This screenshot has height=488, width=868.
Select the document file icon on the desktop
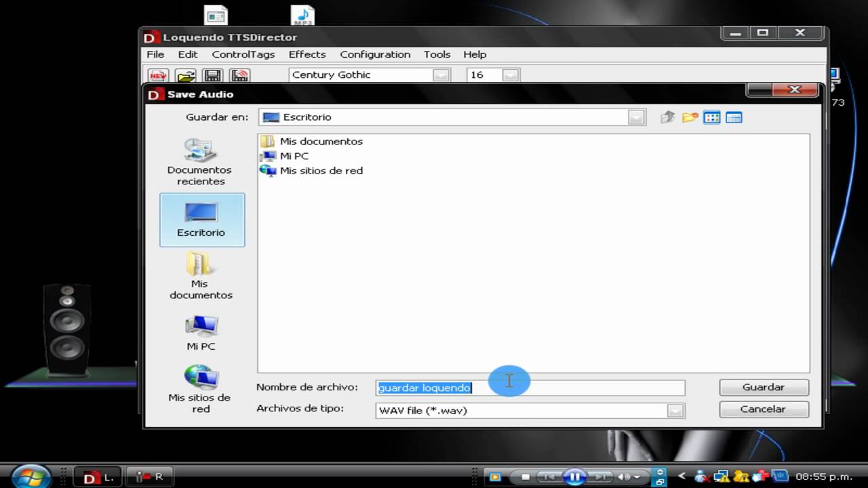coord(216,16)
